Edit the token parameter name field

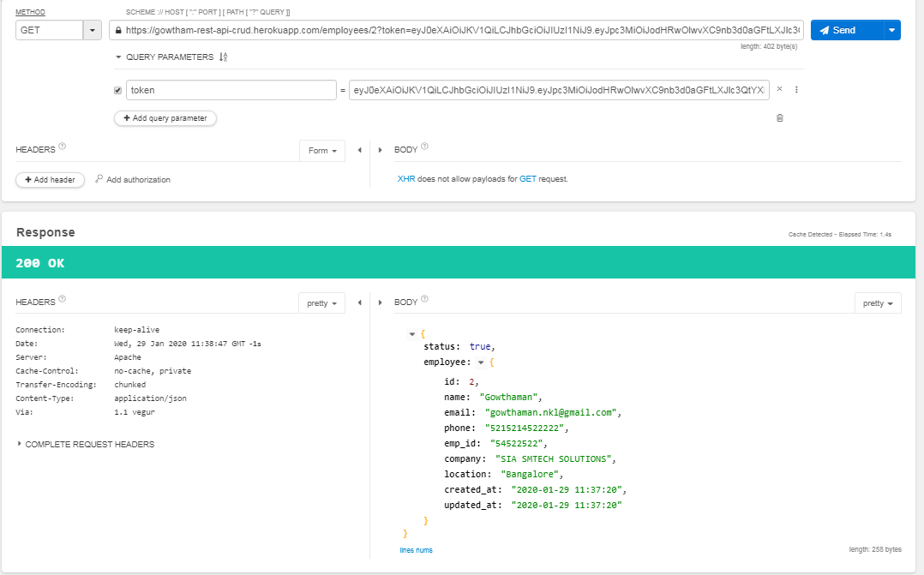tap(231, 90)
